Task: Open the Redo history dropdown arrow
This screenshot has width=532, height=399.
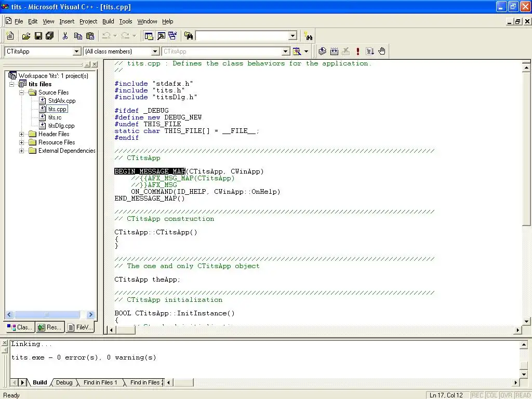Action: click(x=135, y=36)
